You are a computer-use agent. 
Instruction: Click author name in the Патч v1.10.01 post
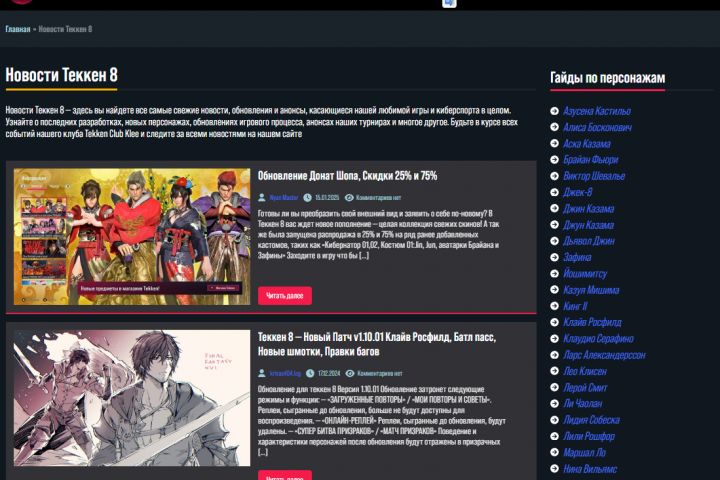[x=285, y=373]
